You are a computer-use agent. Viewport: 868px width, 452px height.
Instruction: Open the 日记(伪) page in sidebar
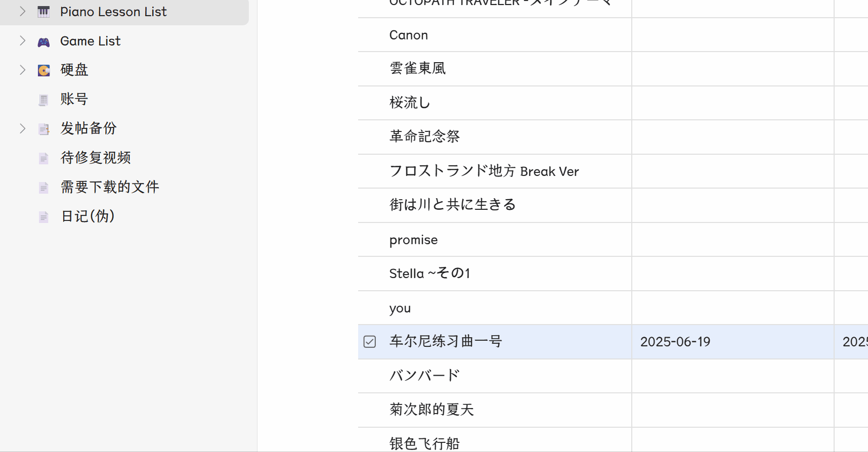(88, 216)
